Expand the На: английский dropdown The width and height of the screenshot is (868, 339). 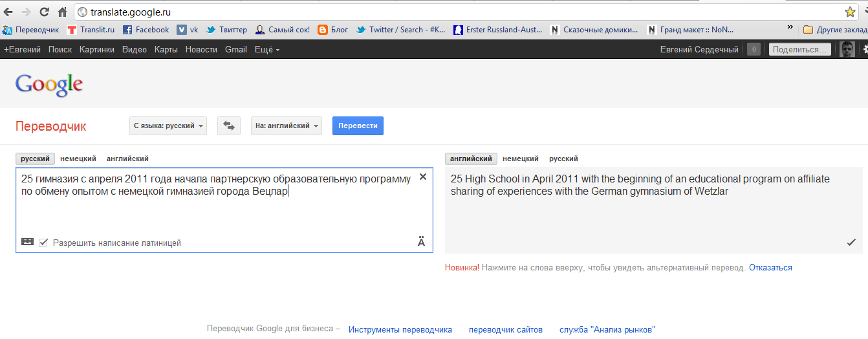(287, 126)
